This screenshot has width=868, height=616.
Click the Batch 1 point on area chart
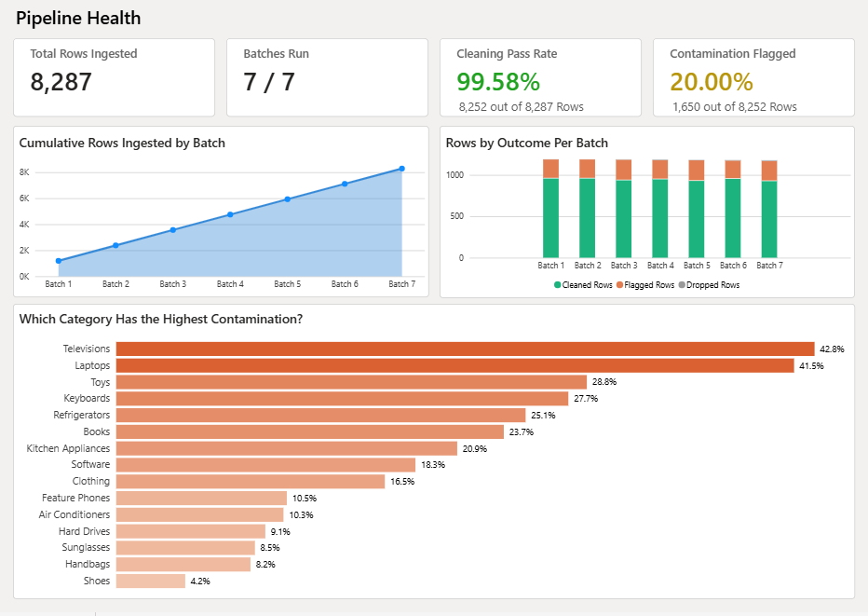[59, 261]
